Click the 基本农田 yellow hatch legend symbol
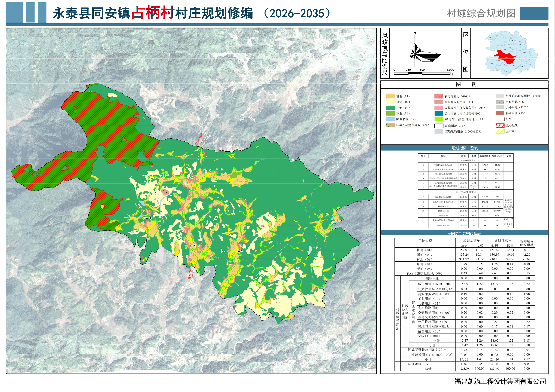The image size is (555, 392). tap(500, 131)
